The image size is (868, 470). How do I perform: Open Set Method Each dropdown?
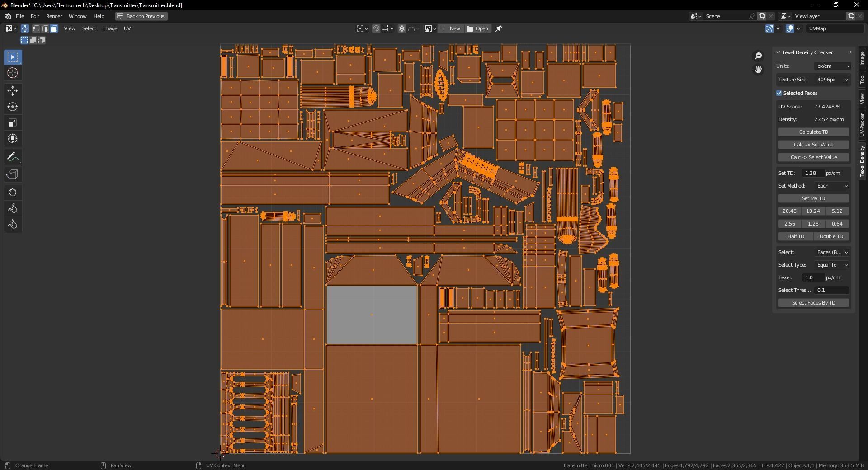[832, 186]
